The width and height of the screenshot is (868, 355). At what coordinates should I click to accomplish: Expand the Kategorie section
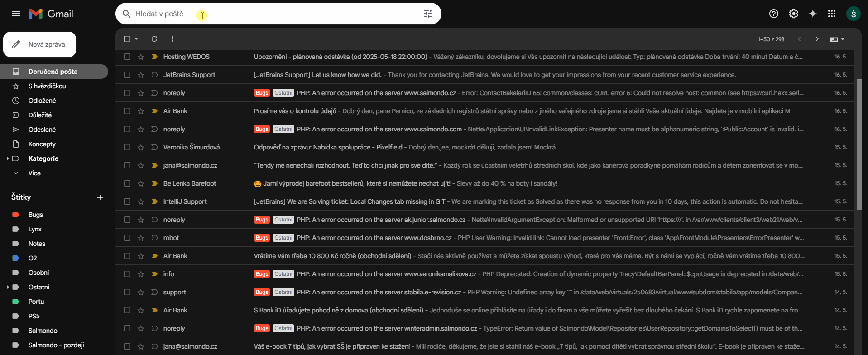coord(8,158)
